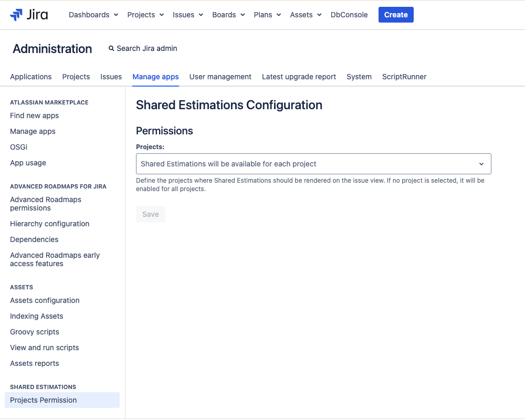
Task: Select the Applications admin tab
Action: [30, 77]
